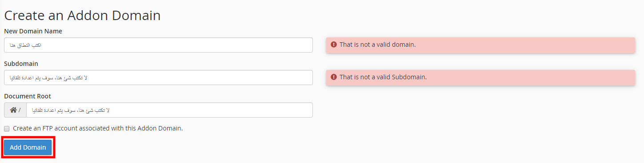Click the Add Domain button
This screenshot has height=163, width=644.
coord(28,147)
